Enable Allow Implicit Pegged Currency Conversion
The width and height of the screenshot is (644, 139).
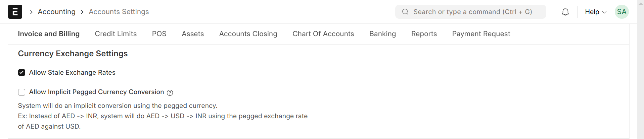(x=22, y=92)
